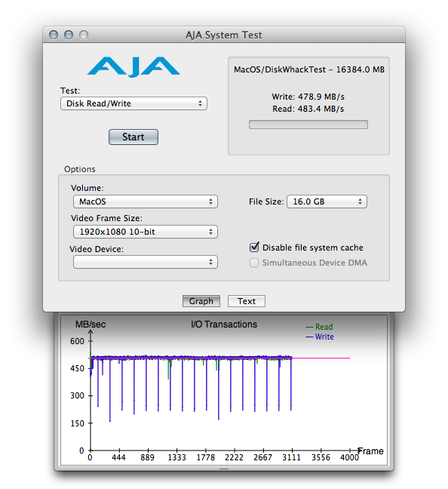Click the AJA logo
448x489 pixels.
[133, 66]
